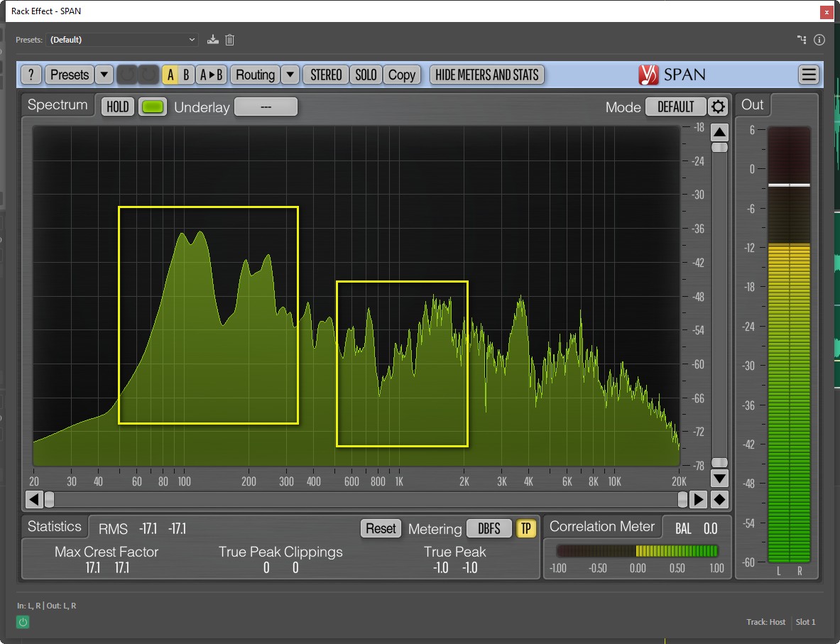This screenshot has width=840, height=644.
Task: Reset horizontal zoom with diamond button
Action: click(x=719, y=499)
